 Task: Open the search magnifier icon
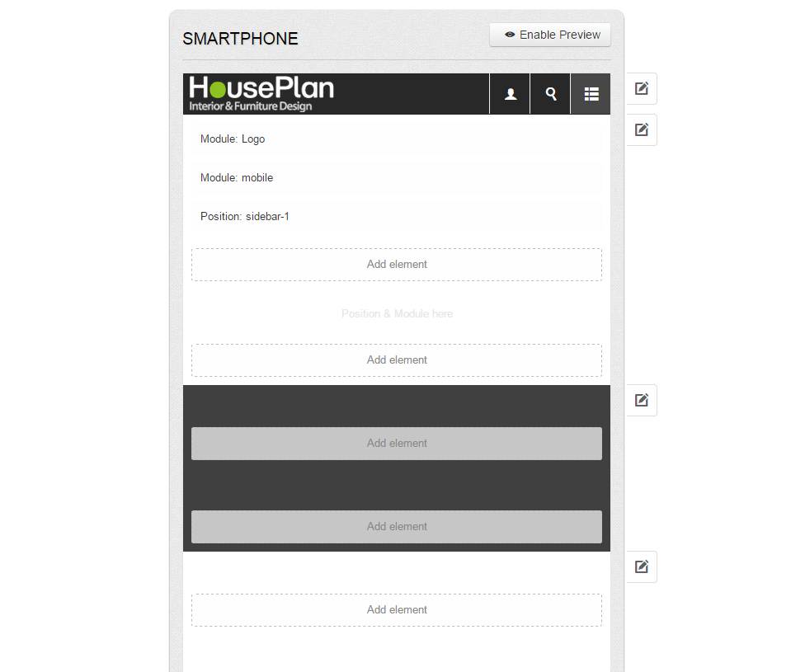pos(550,94)
